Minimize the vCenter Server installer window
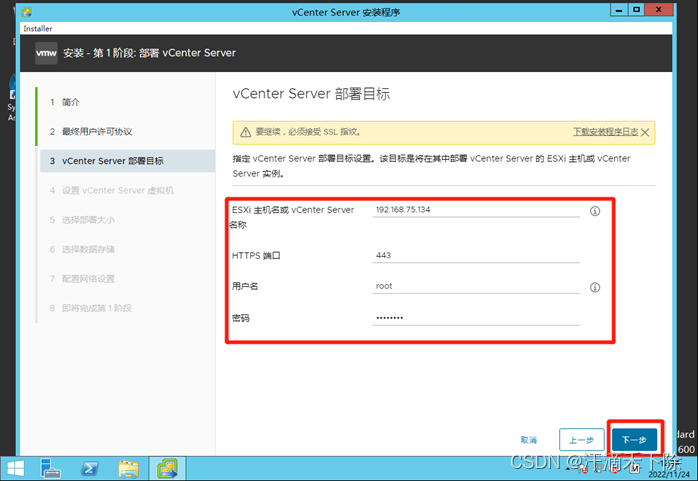Viewport: 698px width, 481px height. pos(619,10)
